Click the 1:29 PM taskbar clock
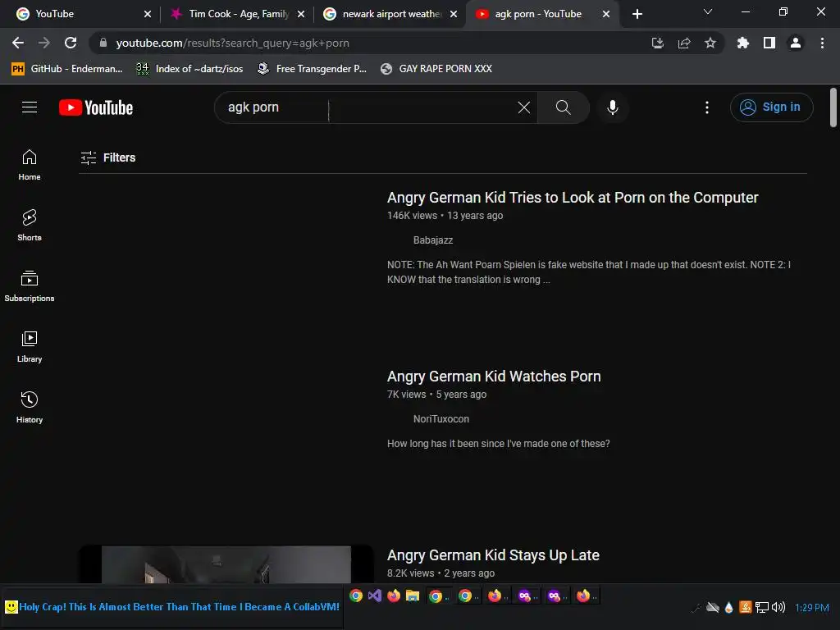This screenshot has height=630, width=840. (x=811, y=608)
